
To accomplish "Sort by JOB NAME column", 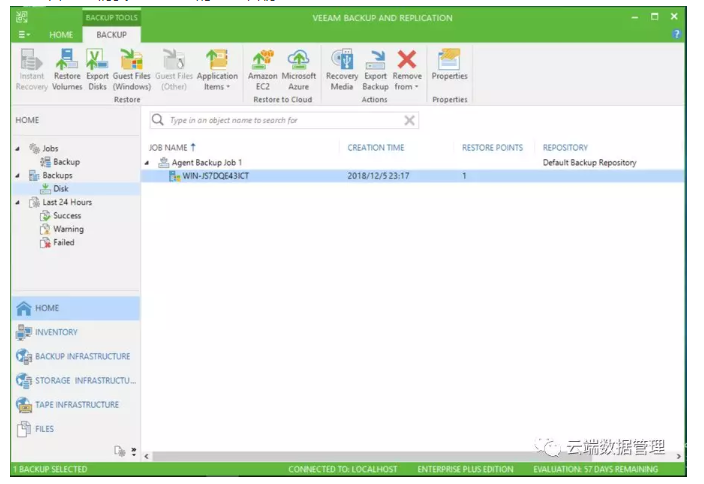I will click(172, 147).
